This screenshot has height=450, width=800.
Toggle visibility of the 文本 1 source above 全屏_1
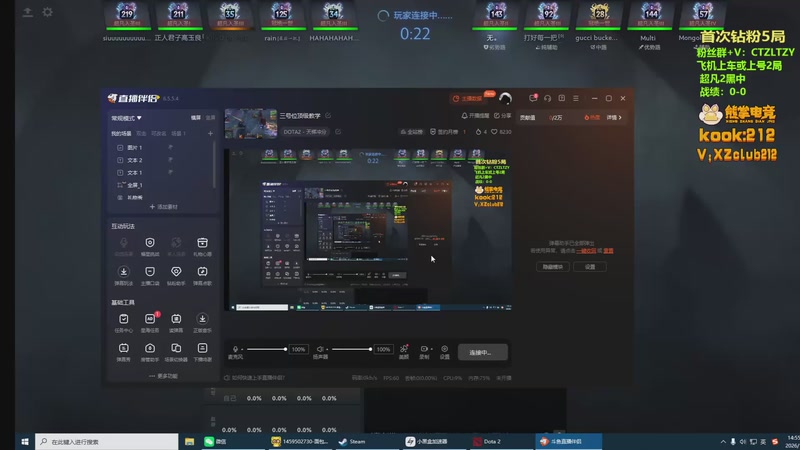tap(170, 172)
